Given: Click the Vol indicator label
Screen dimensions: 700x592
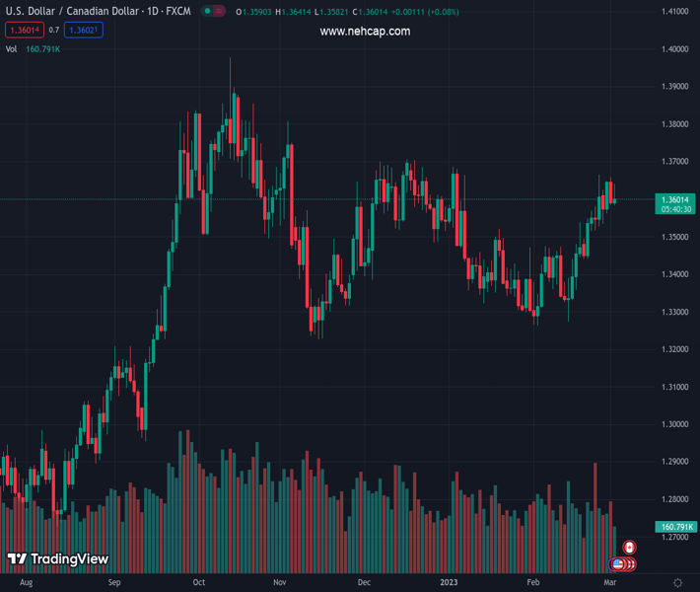Looking at the screenshot, I should pos(12,48).
